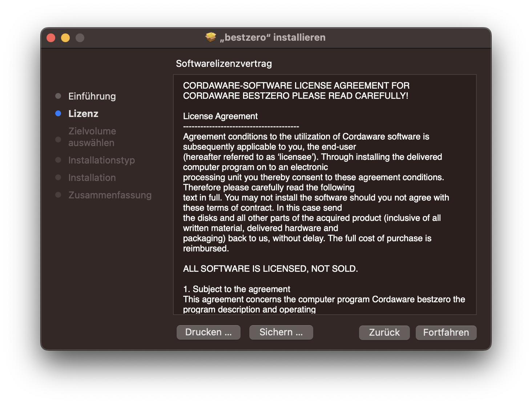Print the license via Drucken
This screenshot has width=532, height=404.
pos(208,332)
